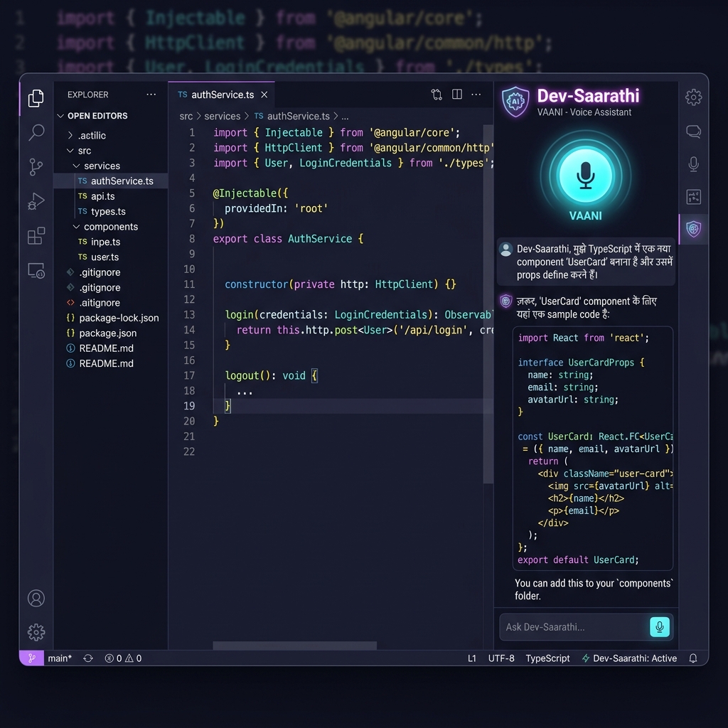
Task: Activate the large VAANI microphone button
Action: point(586,176)
